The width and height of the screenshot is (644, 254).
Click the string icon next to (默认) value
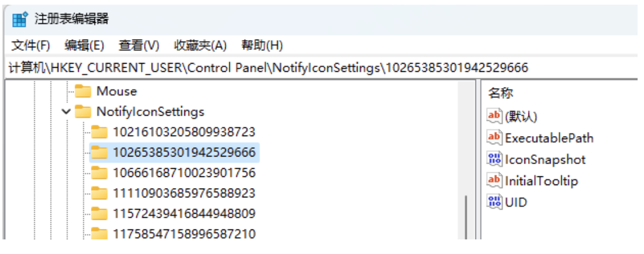click(x=494, y=116)
